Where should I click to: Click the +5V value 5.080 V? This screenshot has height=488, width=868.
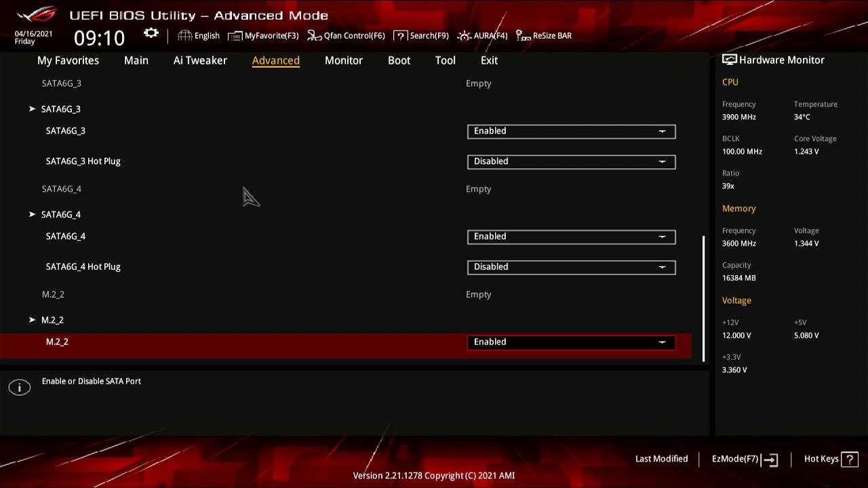tap(806, 335)
